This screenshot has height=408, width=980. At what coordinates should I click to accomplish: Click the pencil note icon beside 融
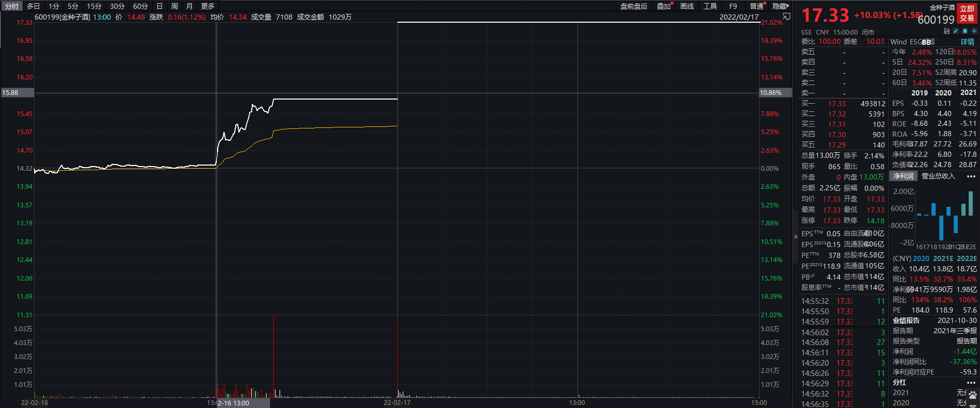(955, 31)
